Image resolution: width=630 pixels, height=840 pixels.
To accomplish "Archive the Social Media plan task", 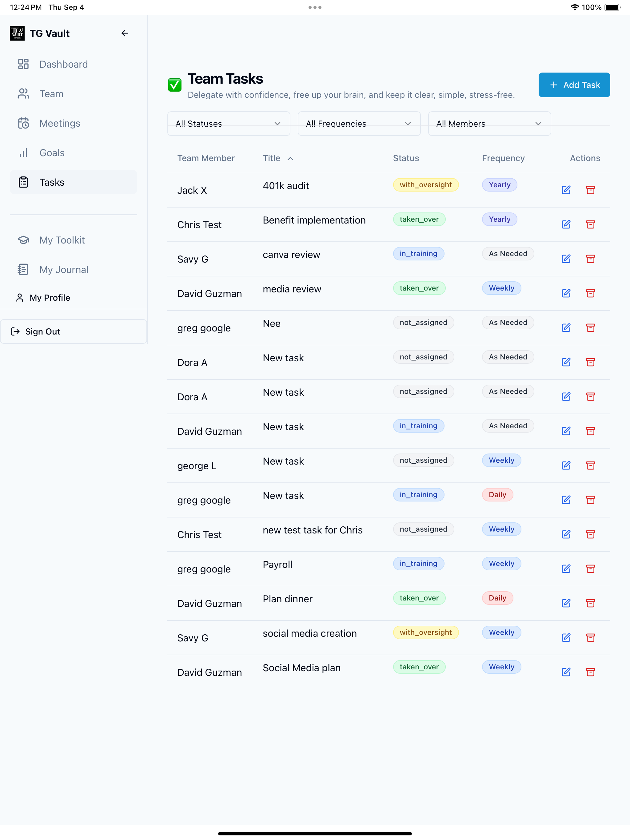I will coord(591,672).
